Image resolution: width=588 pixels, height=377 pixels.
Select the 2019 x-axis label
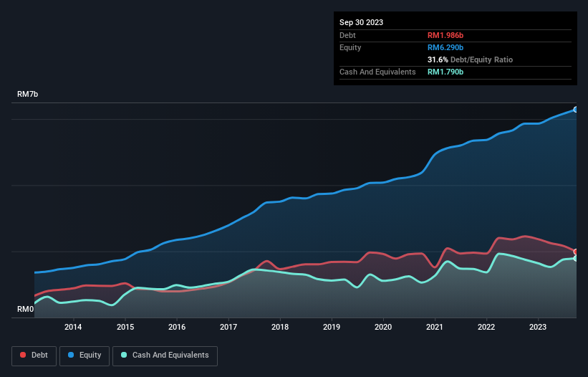click(332, 327)
